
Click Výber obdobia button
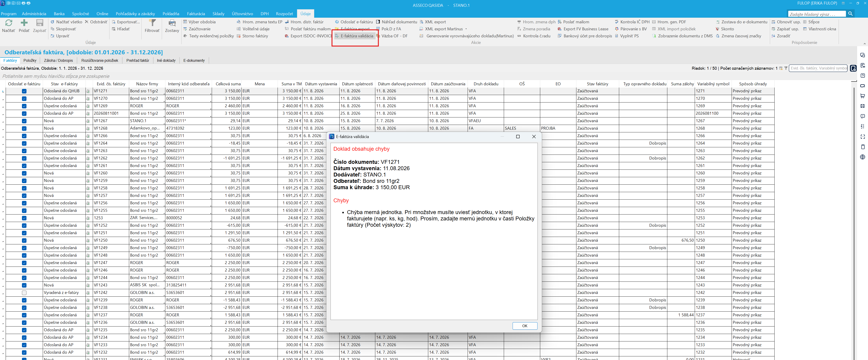click(x=200, y=22)
